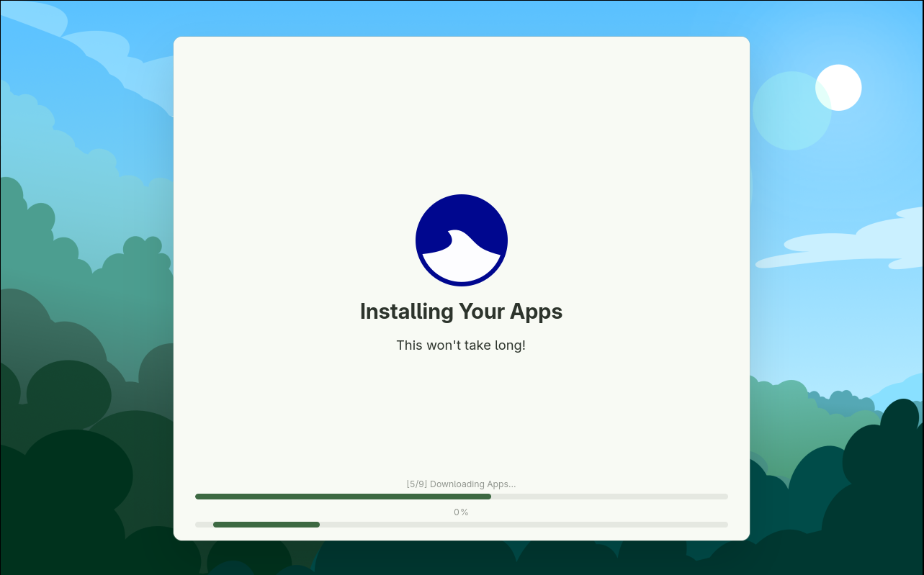Click the blank upper area of the dialog card

[461, 108]
